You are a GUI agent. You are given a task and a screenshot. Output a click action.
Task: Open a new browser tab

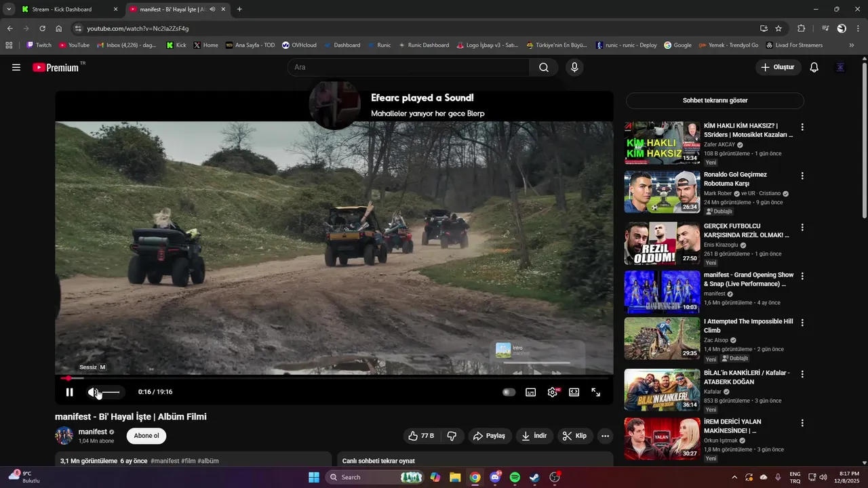239,9
